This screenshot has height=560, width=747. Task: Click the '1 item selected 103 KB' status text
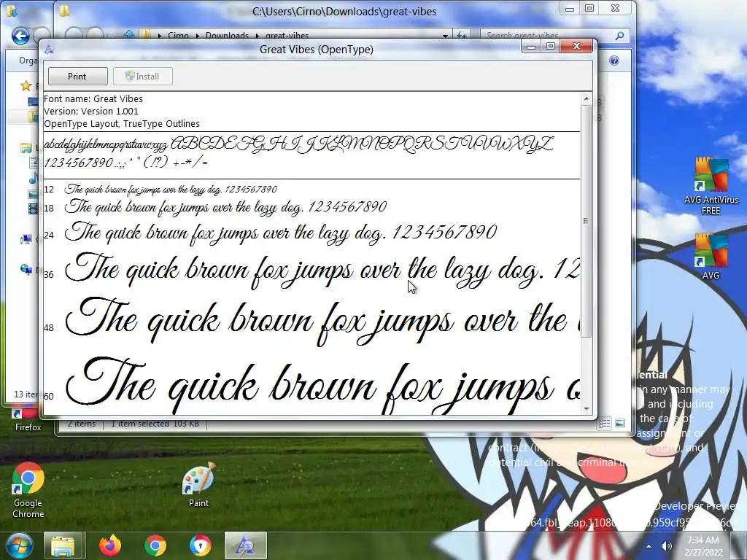(x=155, y=424)
